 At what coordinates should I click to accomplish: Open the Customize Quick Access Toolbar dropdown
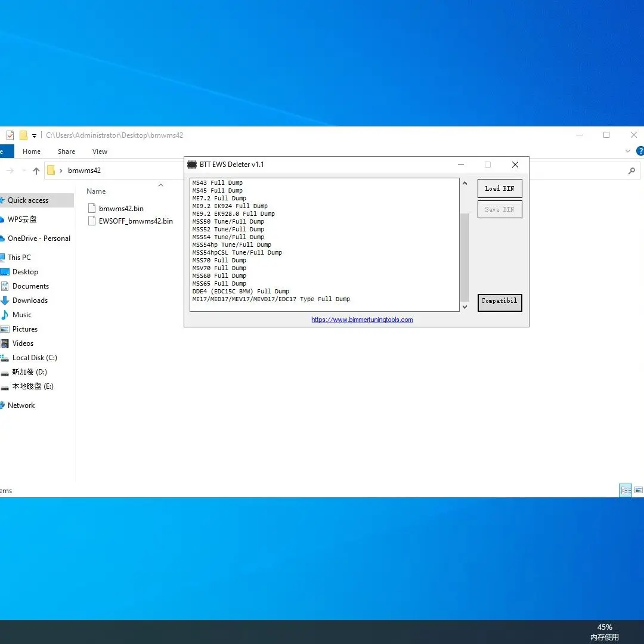click(34, 135)
